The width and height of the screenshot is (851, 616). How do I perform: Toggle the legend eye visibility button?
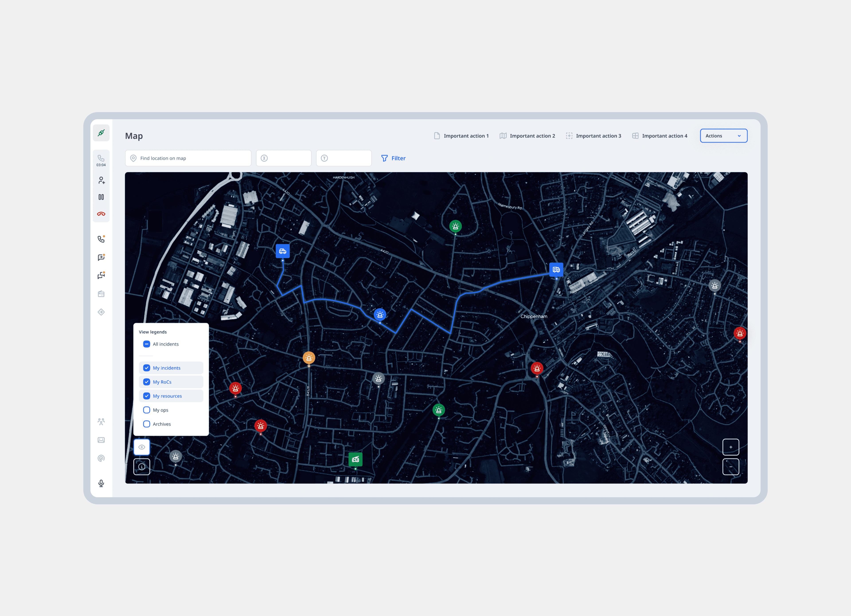point(142,447)
